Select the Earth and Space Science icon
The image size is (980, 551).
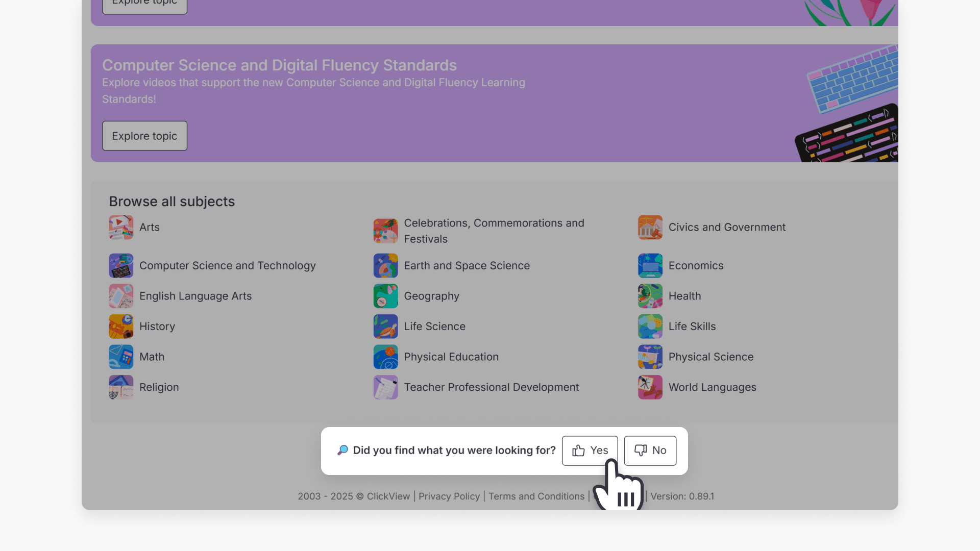click(385, 265)
